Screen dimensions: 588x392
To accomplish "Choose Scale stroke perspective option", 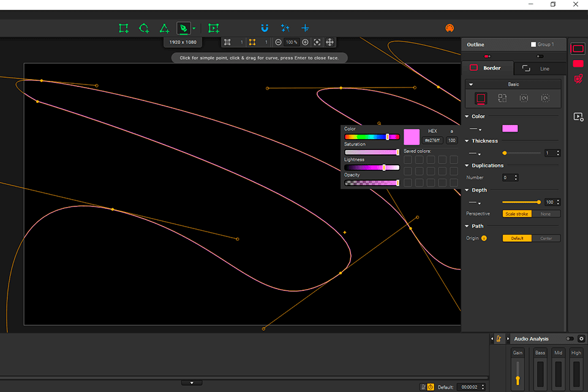I will (x=517, y=214).
